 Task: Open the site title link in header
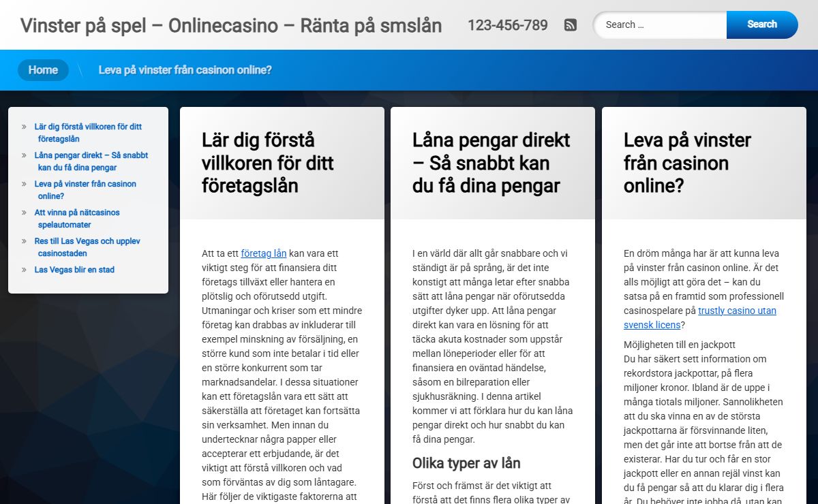(x=231, y=25)
